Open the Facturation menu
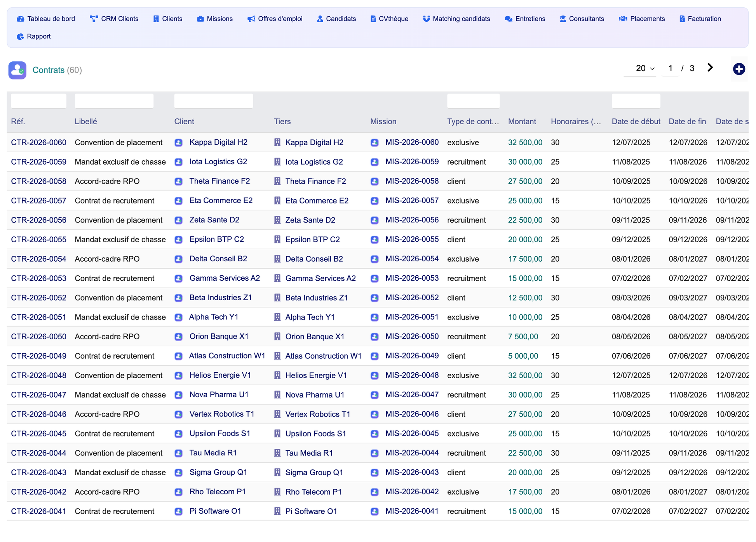Screen dimensions: 756x542 [700, 19]
